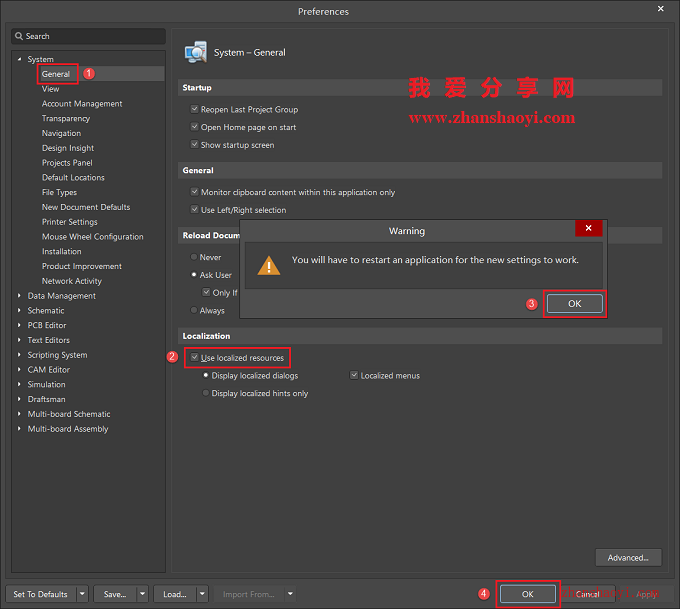Click the search magnifier icon
Viewport: 680px width, 609px height.
coord(19,36)
